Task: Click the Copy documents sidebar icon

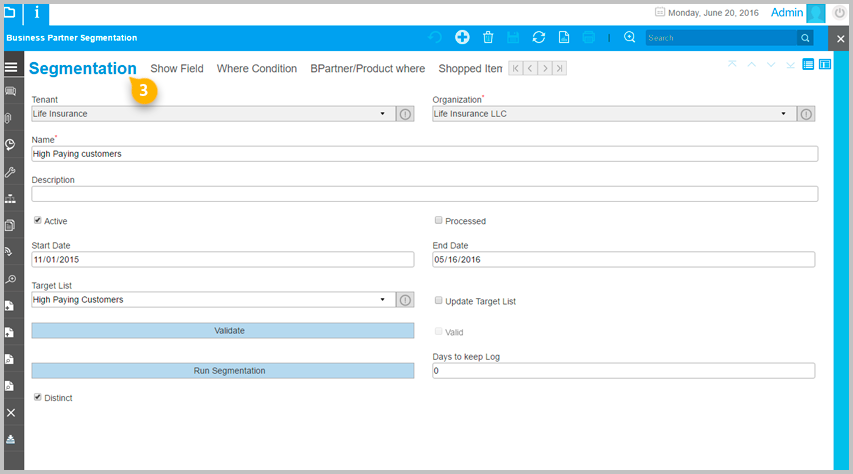Action: coord(10,225)
